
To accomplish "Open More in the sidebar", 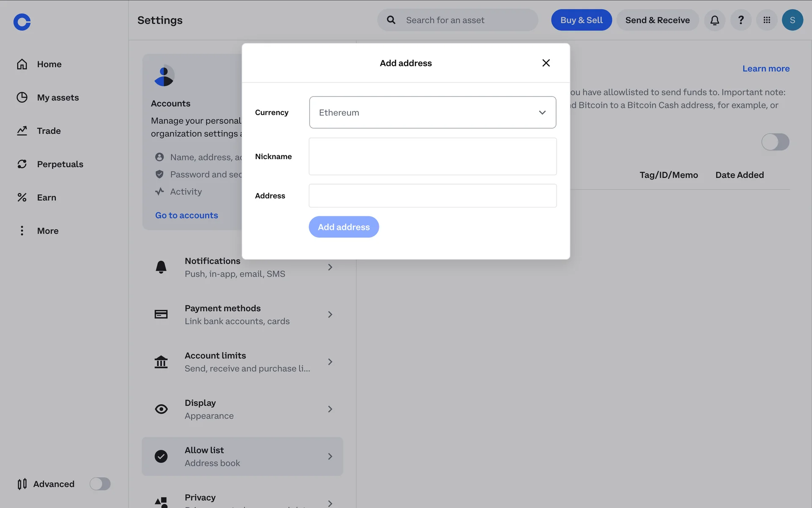I will tap(47, 231).
